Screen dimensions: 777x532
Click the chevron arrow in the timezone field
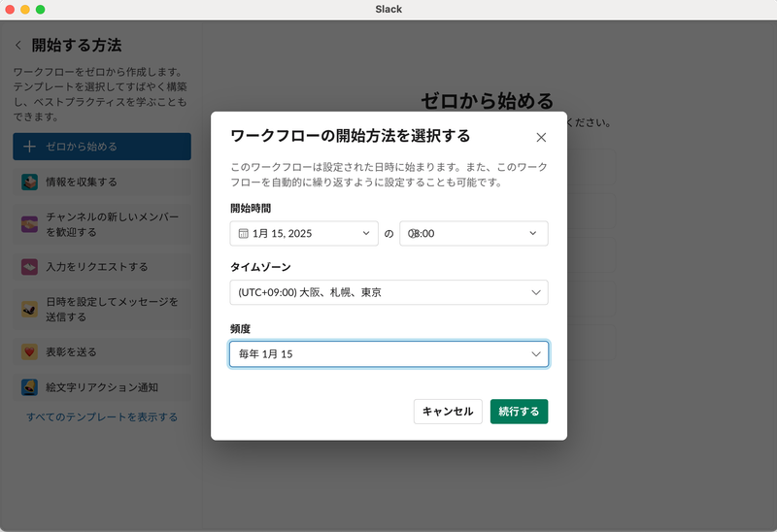click(536, 292)
